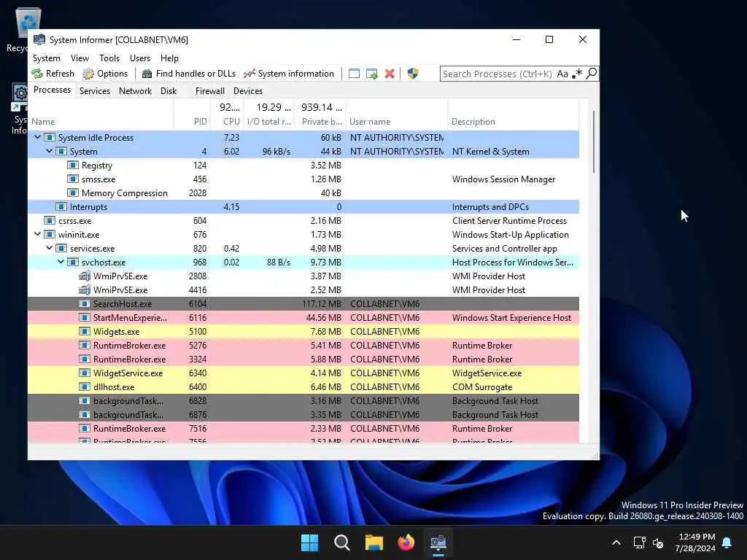
Task: Switch to the Services tab
Action: 94,91
